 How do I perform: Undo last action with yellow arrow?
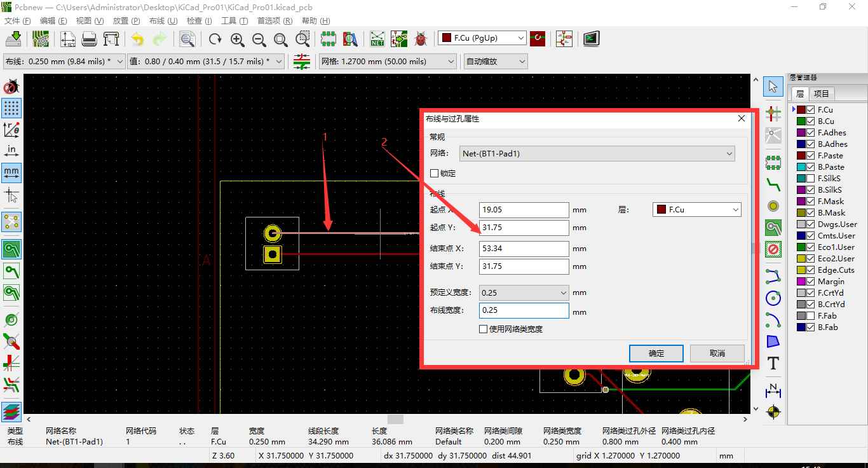(137, 39)
